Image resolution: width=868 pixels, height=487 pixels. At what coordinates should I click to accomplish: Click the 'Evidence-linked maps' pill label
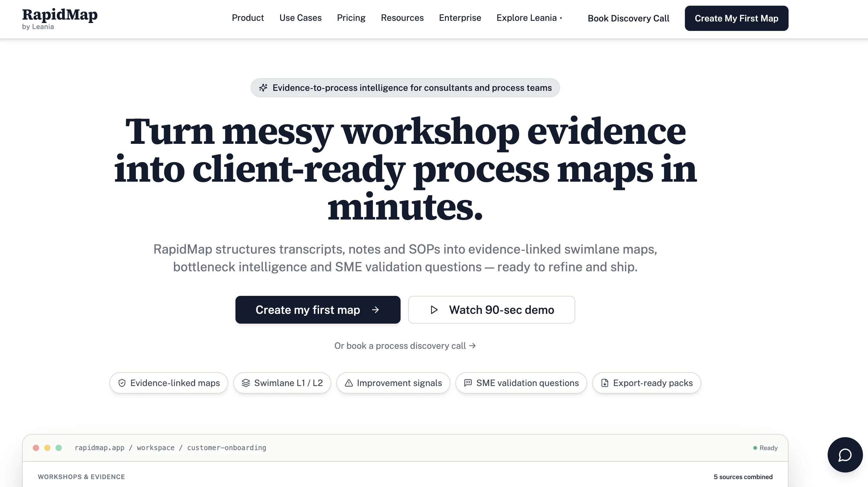[x=175, y=383]
